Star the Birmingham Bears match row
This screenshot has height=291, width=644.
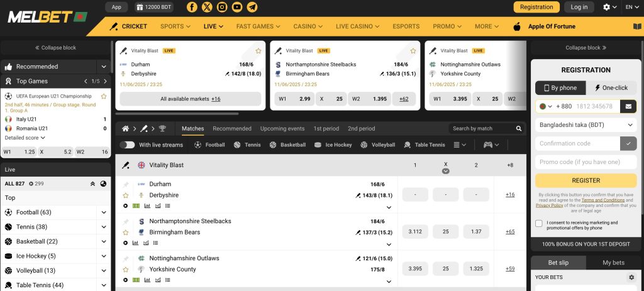pos(126,233)
